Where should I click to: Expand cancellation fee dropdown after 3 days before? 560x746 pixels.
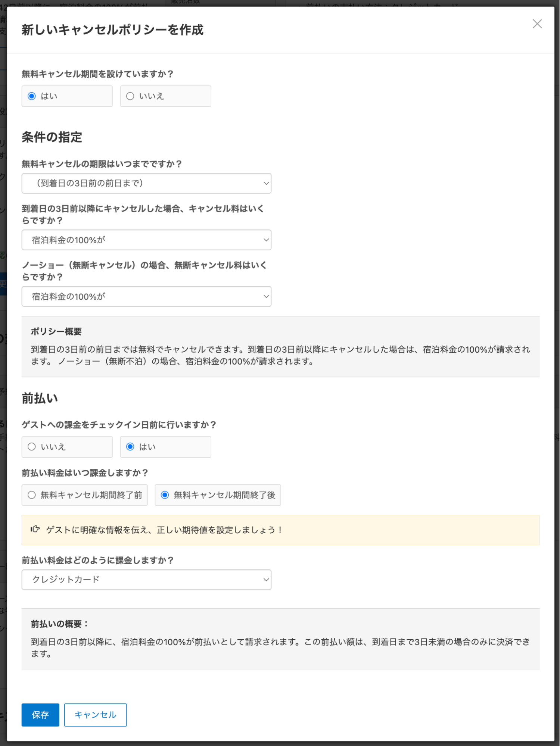point(146,240)
